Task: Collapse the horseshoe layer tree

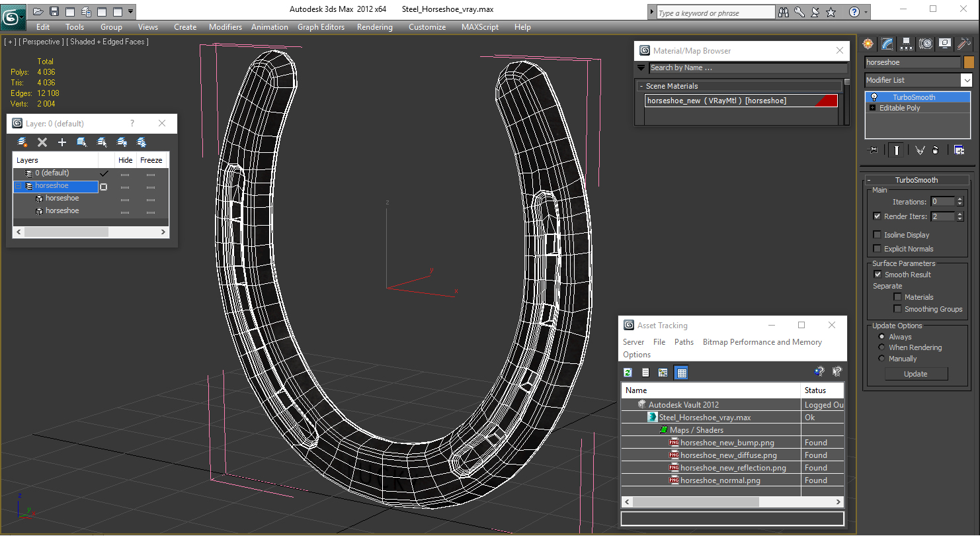Action: 19,186
